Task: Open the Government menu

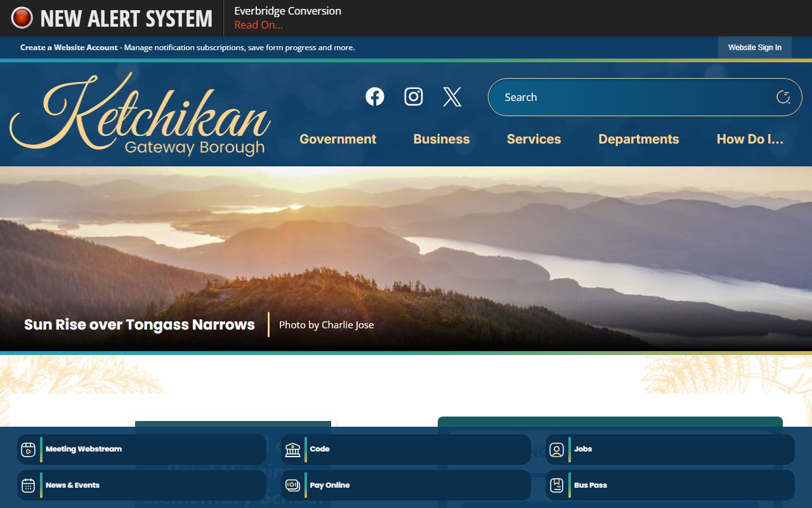Action: point(337,139)
